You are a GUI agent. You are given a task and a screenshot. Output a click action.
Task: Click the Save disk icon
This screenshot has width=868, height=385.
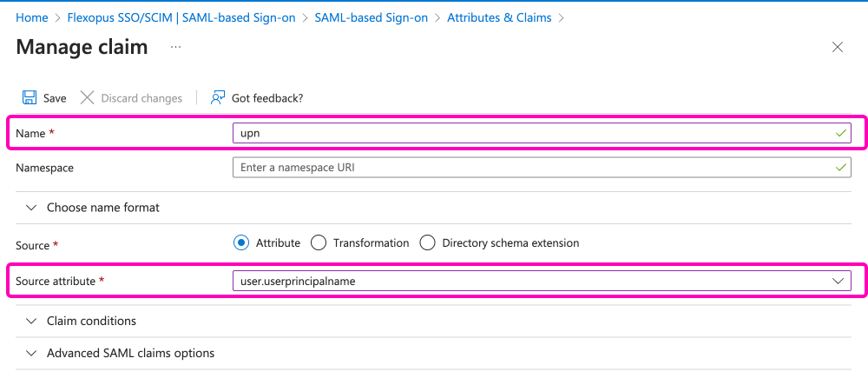pos(30,98)
